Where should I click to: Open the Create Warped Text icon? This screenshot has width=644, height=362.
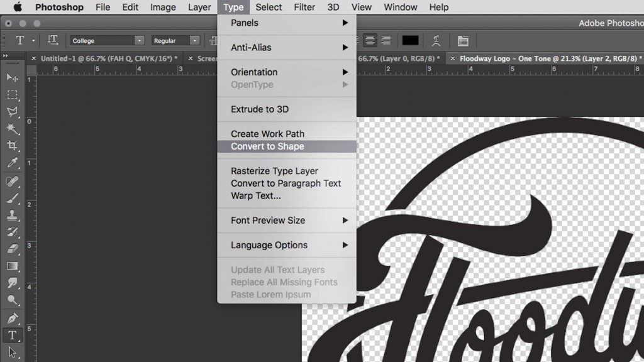point(436,40)
